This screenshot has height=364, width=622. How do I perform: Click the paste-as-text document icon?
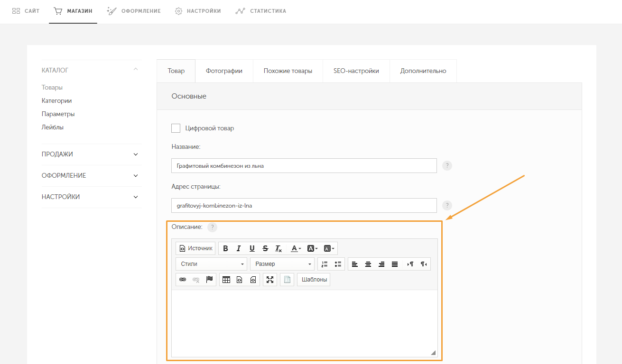287,280
